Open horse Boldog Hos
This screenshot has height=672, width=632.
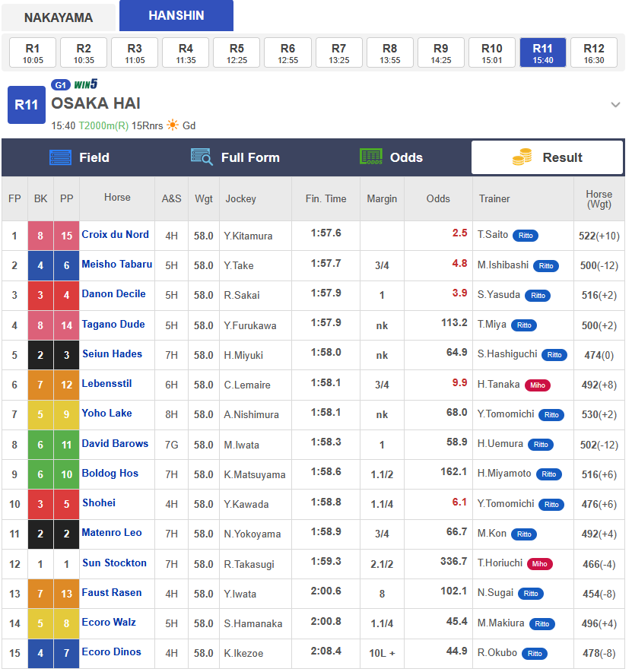tap(110, 473)
